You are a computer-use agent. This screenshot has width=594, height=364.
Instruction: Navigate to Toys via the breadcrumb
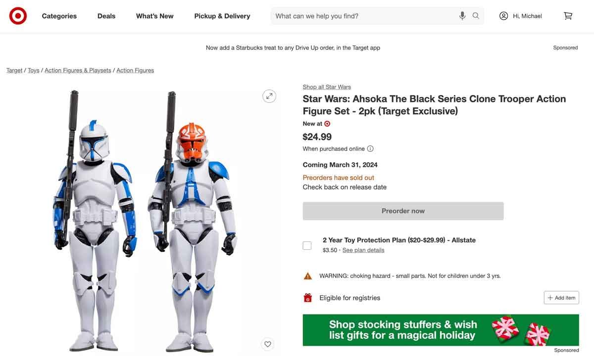click(33, 70)
